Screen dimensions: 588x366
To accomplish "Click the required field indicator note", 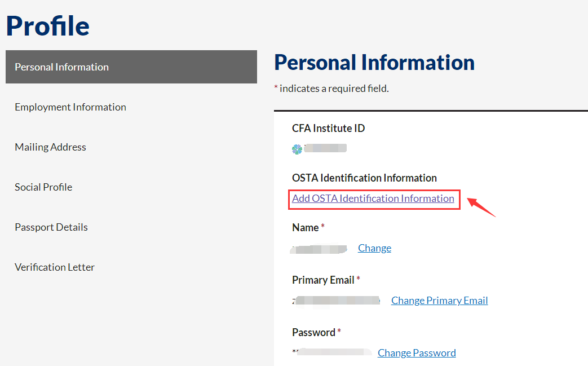I will pyautogui.click(x=331, y=89).
